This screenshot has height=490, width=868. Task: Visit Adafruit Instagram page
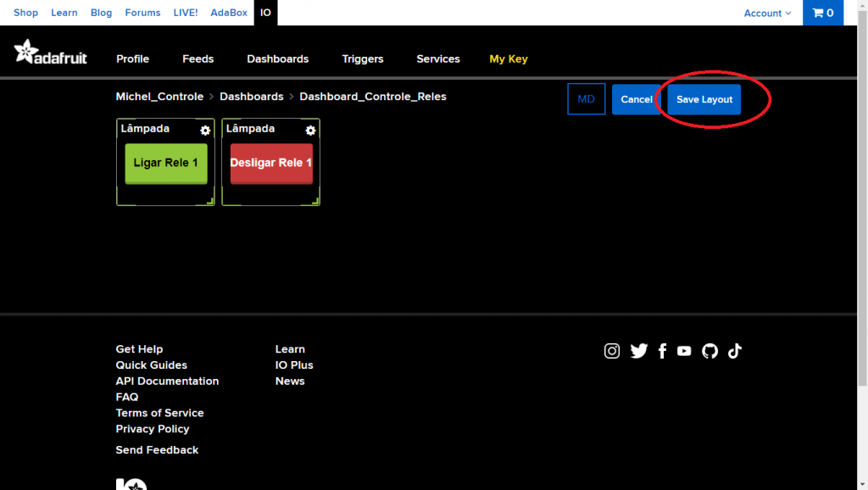coord(612,350)
